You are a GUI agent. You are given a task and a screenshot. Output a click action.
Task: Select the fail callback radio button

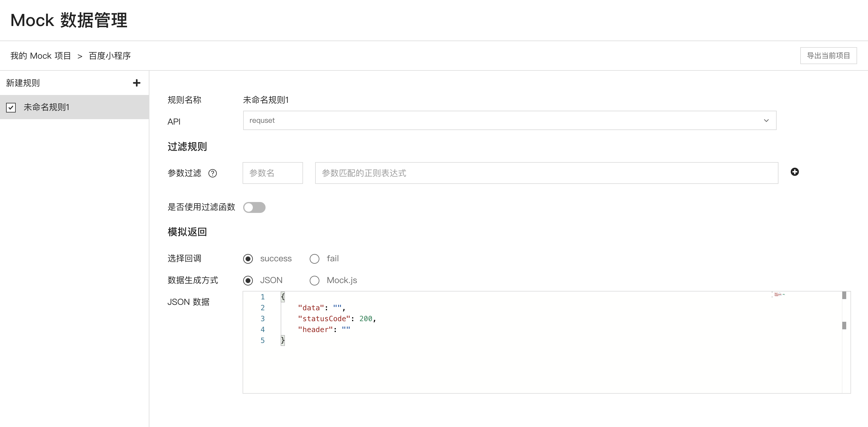[x=314, y=259]
